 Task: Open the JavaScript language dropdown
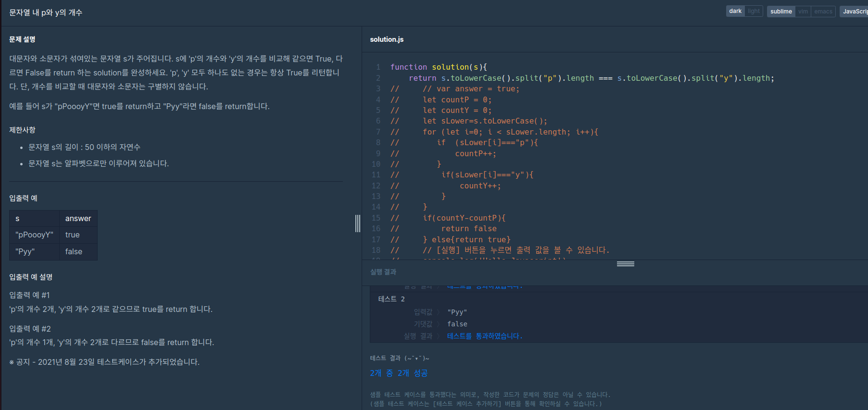click(854, 12)
